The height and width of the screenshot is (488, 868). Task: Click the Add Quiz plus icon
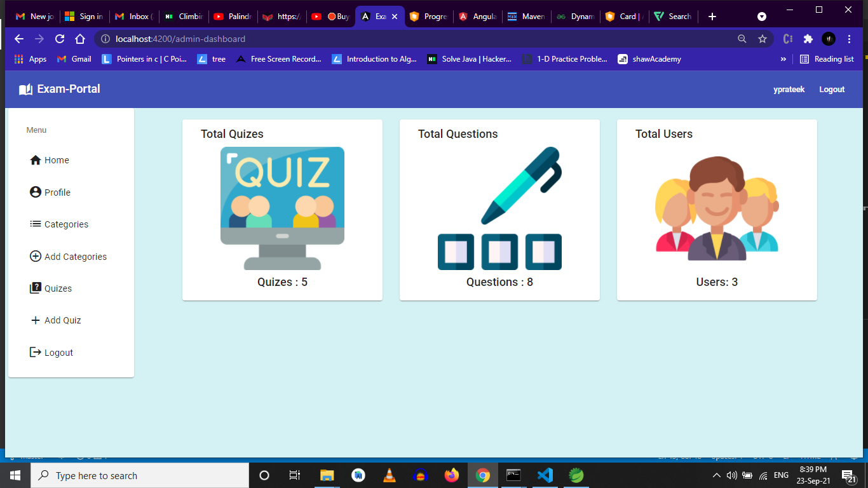(35, 320)
